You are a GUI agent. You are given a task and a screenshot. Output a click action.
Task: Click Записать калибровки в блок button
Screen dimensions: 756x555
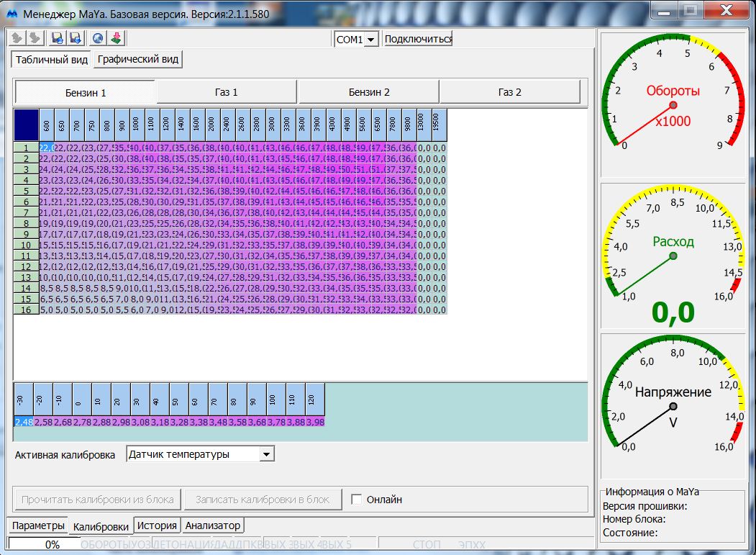click(263, 500)
